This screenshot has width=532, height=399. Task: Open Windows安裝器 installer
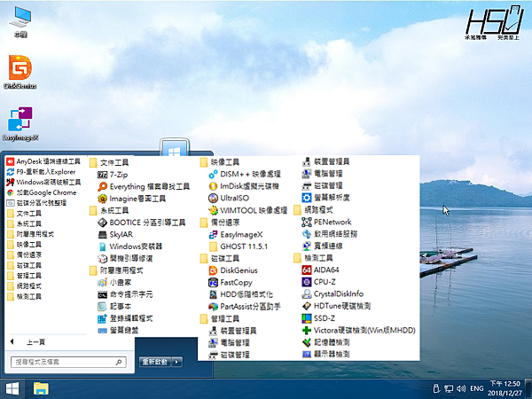(x=130, y=246)
